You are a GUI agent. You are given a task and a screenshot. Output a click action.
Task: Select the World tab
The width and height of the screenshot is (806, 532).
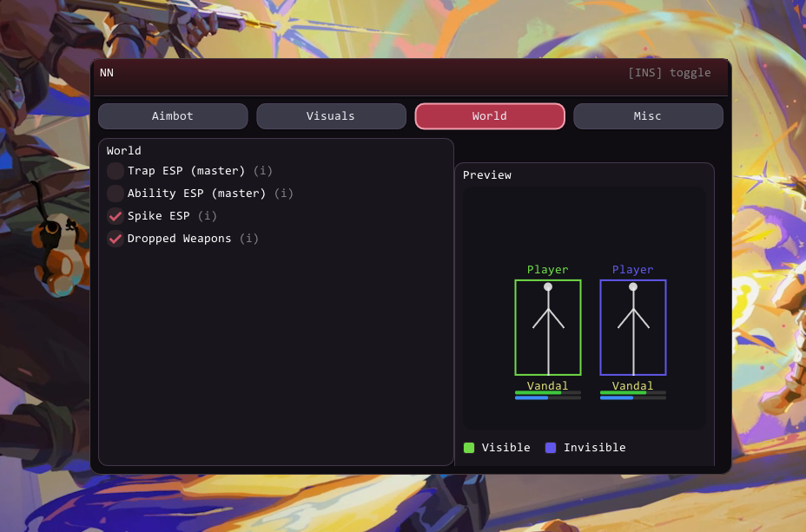pyautogui.click(x=490, y=116)
